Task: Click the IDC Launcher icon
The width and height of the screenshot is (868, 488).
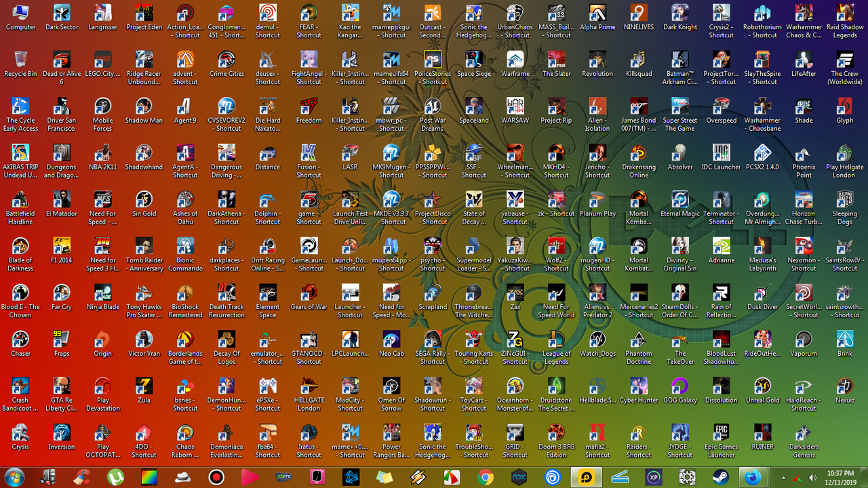Action: (721, 157)
